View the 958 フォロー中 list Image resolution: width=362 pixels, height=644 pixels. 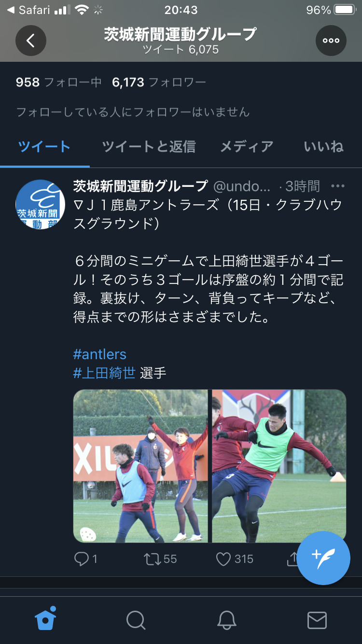tap(58, 83)
